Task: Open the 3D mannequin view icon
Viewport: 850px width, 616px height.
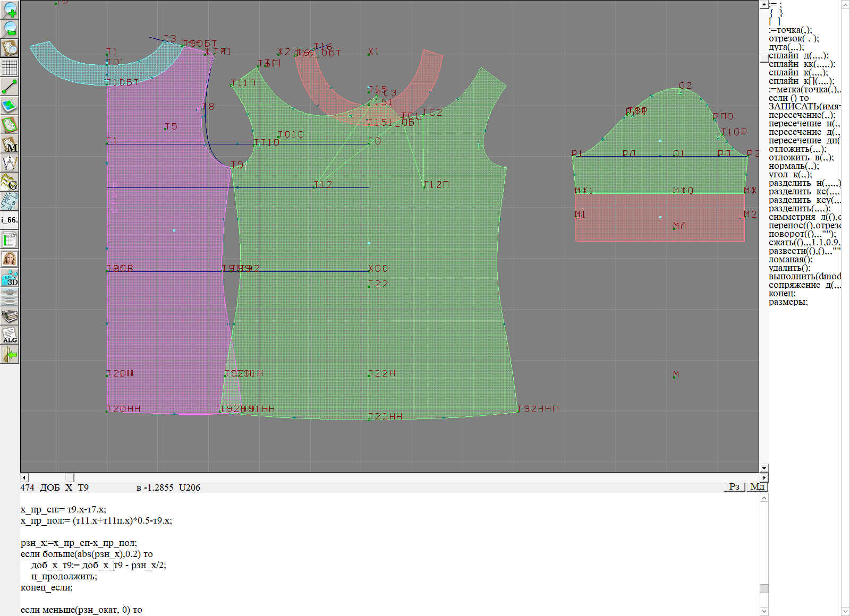Action: pyautogui.click(x=10, y=278)
